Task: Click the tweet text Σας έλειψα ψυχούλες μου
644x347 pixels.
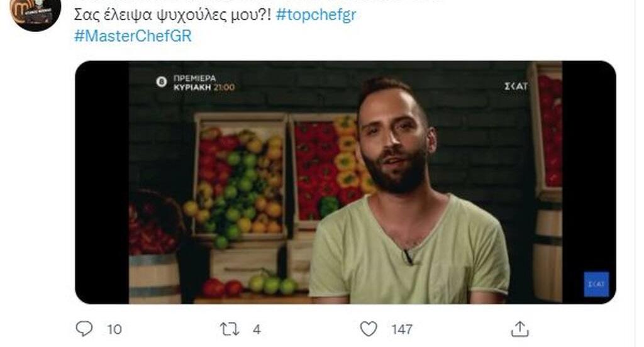Action: tap(172, 14)
